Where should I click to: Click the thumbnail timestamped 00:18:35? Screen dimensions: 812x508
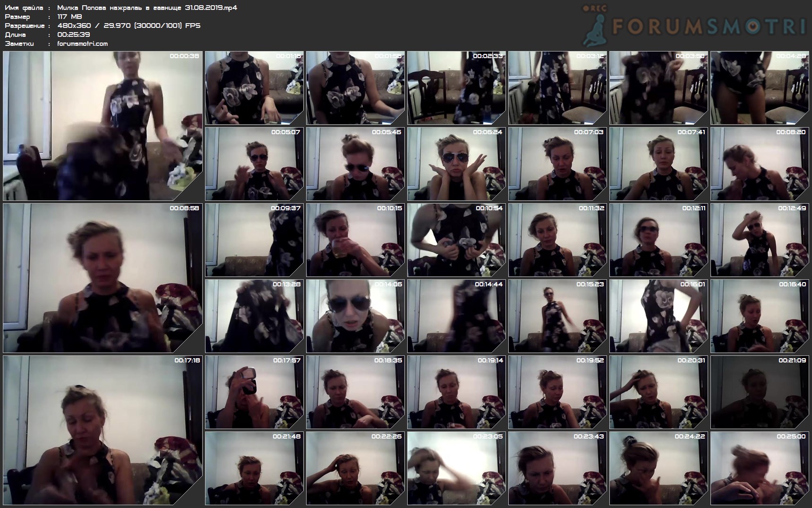[x=355, y=392]
